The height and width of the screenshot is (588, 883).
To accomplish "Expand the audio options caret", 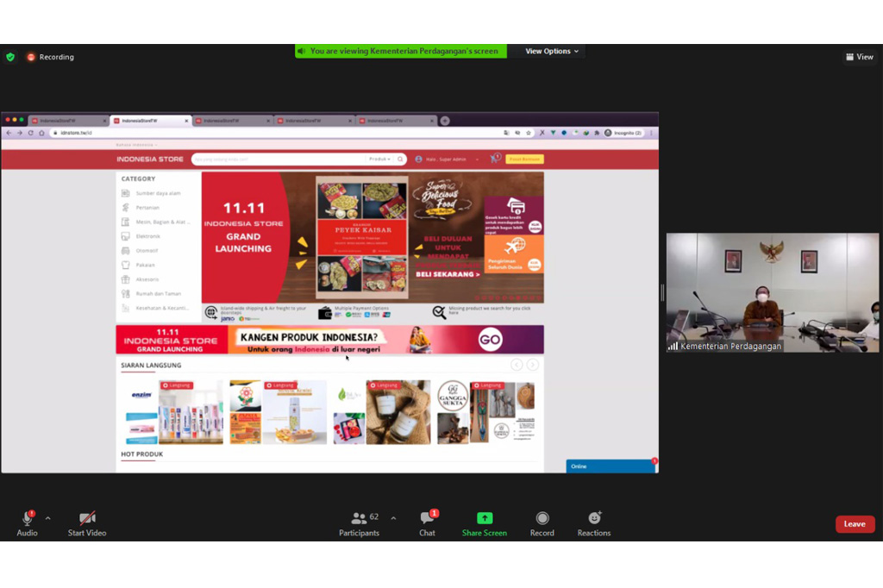I will pos(48,518).
